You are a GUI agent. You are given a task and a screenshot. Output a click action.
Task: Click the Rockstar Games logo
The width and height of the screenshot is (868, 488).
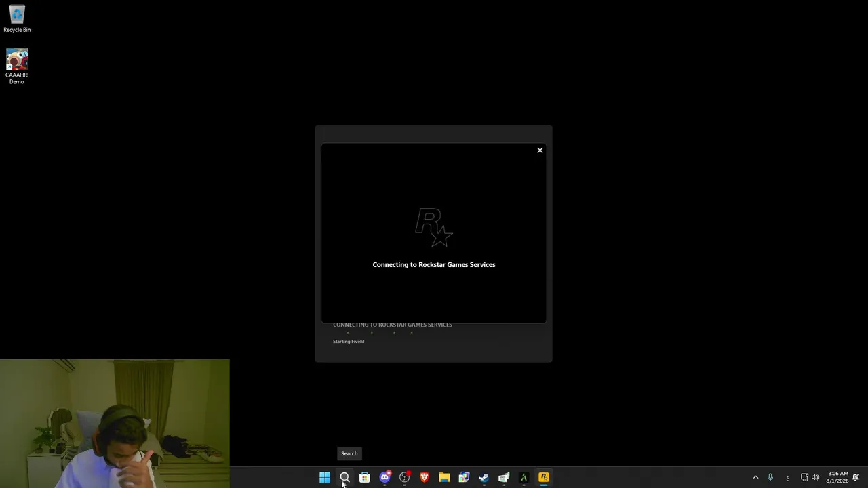(434, 228)
